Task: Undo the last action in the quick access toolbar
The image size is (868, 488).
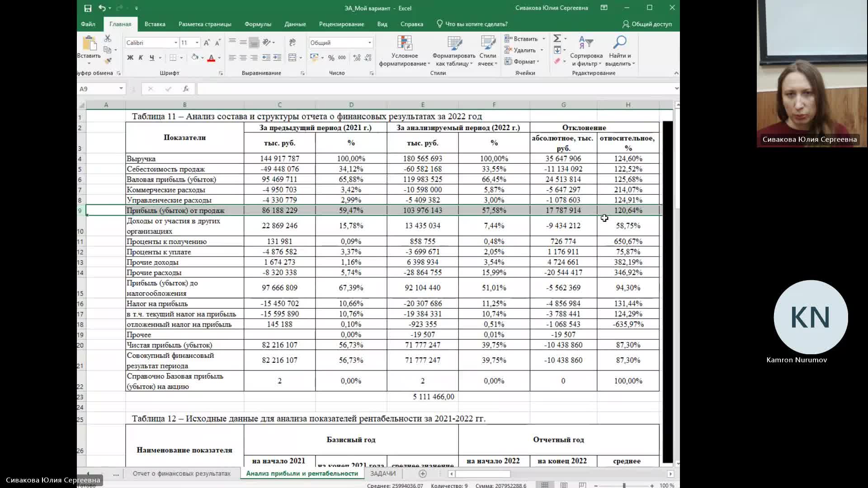Action: tap(102, 8)
